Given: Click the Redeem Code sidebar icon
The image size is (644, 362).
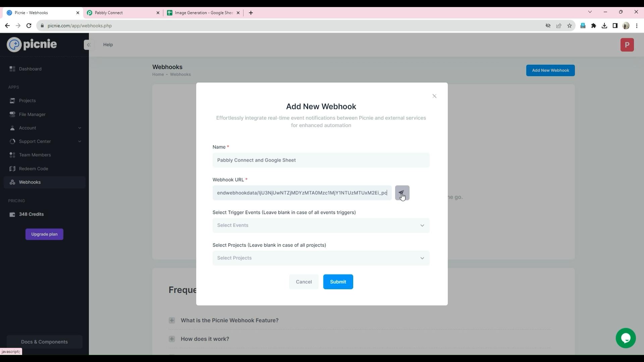Looking at the screenshot, I should 12,169.
